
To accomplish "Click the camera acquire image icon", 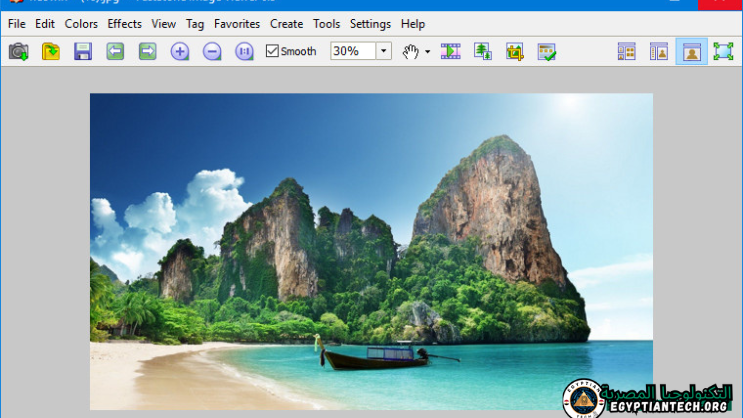I will click(x=18, y=51).
